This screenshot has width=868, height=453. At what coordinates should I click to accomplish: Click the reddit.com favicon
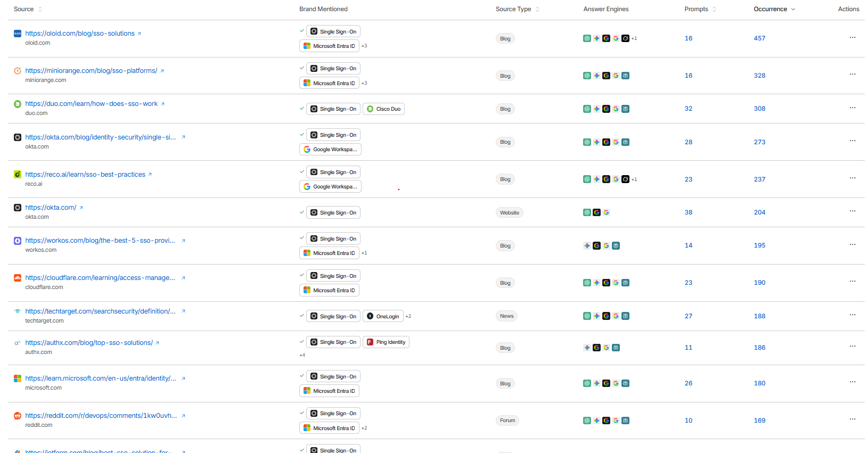click(x=18, y=416)
